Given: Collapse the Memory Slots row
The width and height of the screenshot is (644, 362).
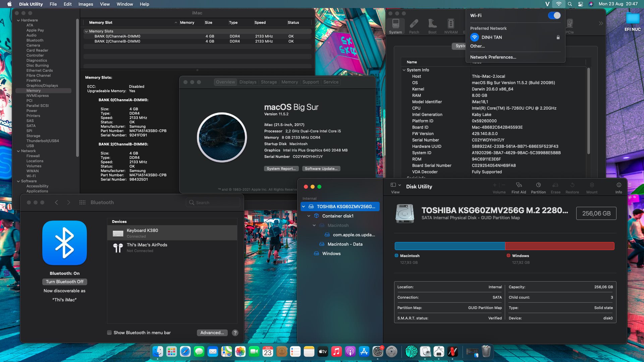Looking at the screenshot, I should [x=86, y=31].
